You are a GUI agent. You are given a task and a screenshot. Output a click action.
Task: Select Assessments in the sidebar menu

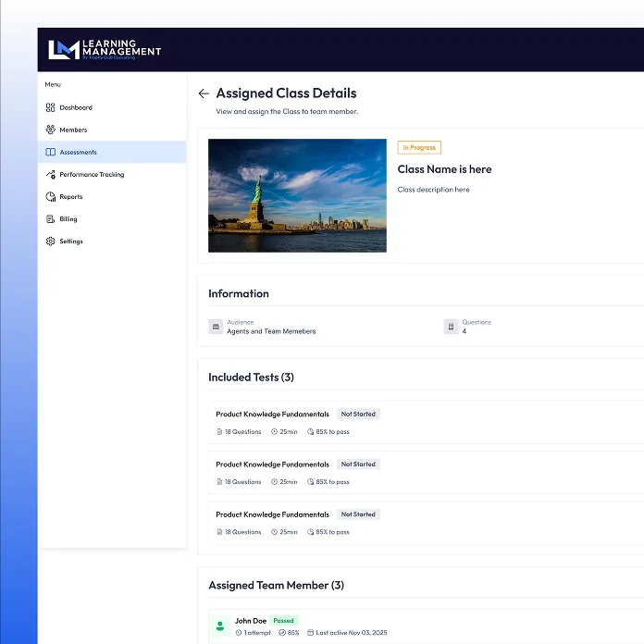point(112,152)
